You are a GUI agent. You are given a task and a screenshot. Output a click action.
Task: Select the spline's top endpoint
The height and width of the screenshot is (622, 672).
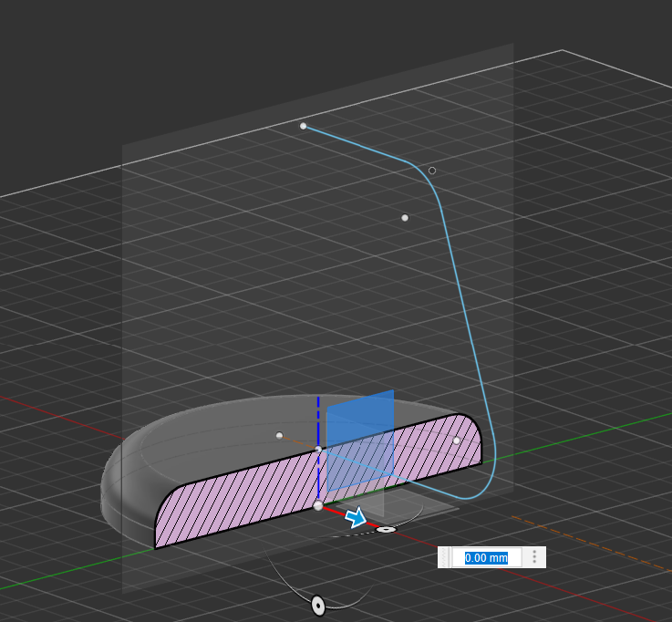click(304, 126)
